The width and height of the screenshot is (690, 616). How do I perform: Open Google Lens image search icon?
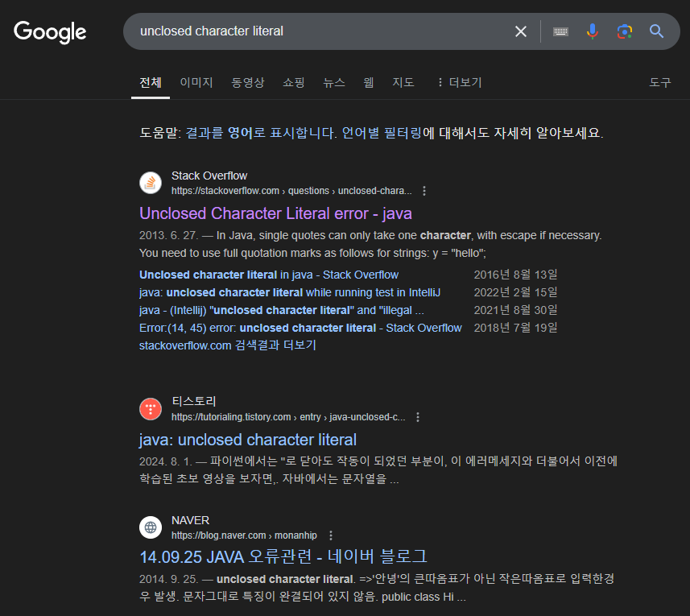click(x=625, y=31)
